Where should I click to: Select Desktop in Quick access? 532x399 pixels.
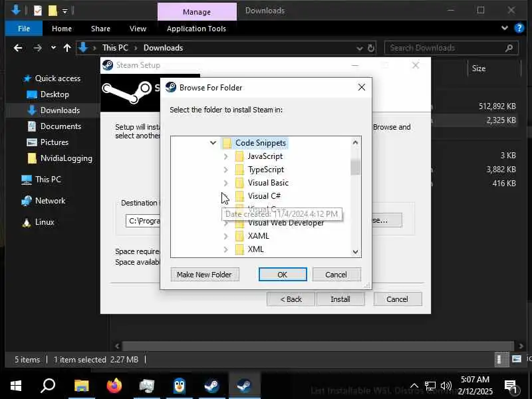[55, 94]
